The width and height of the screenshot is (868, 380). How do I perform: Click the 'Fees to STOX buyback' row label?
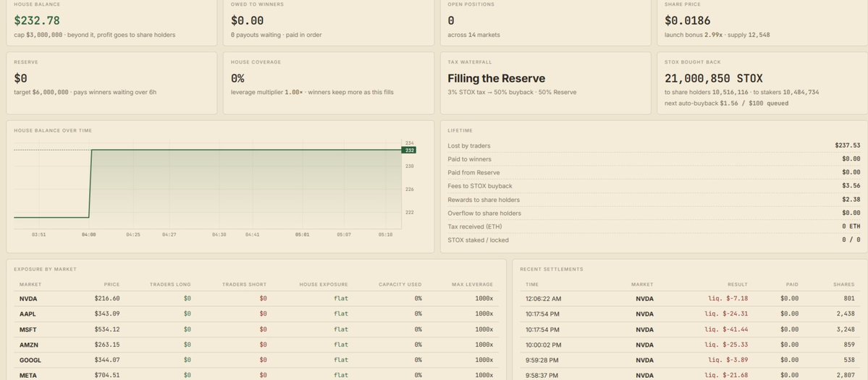click(479, 187)
